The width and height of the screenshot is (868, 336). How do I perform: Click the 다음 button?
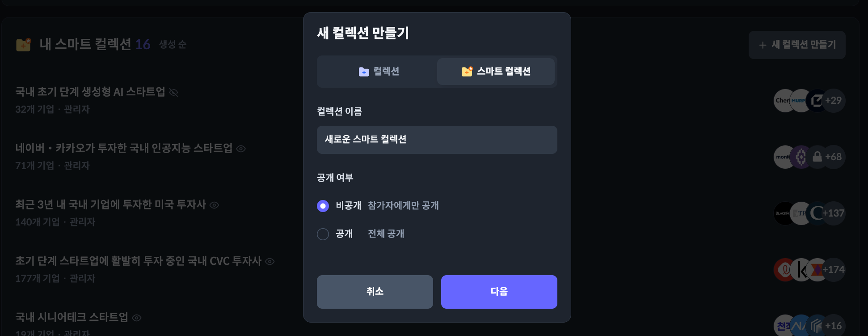(499, 292)
